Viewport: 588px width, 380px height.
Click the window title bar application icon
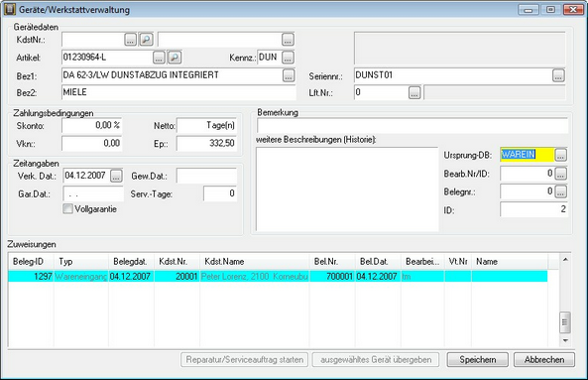tap(9, 9)
